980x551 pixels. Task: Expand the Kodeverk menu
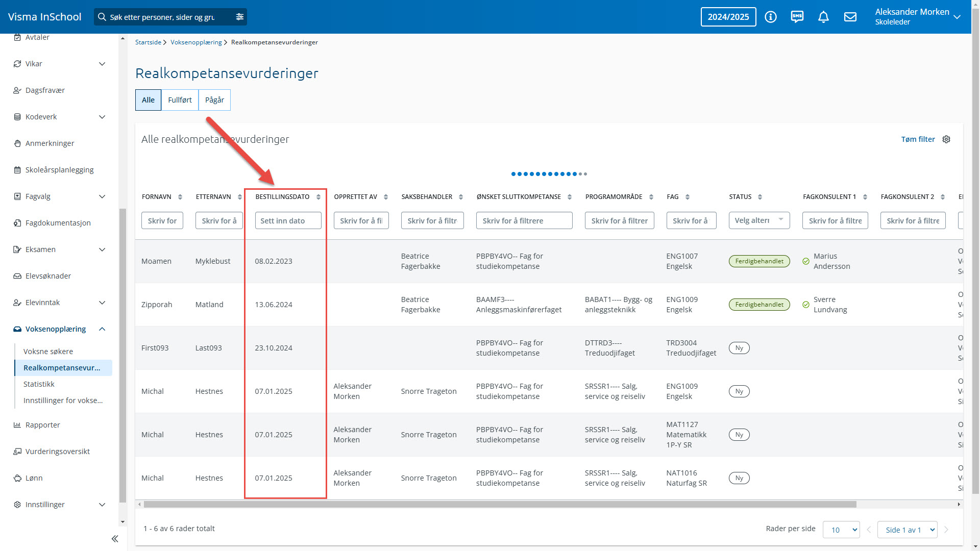coord(102,117)
